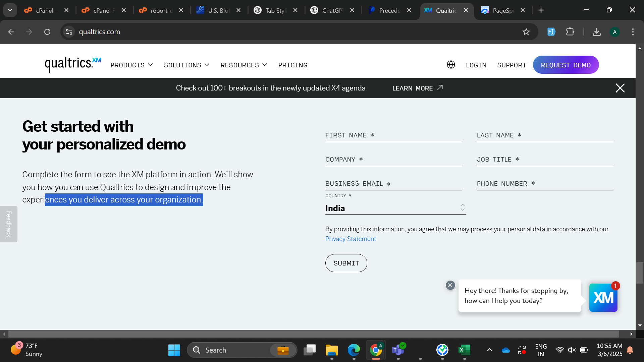Click the horizontal scrollbar track
The width and height of the screenshot is (644, 362).
coord(314,334)
